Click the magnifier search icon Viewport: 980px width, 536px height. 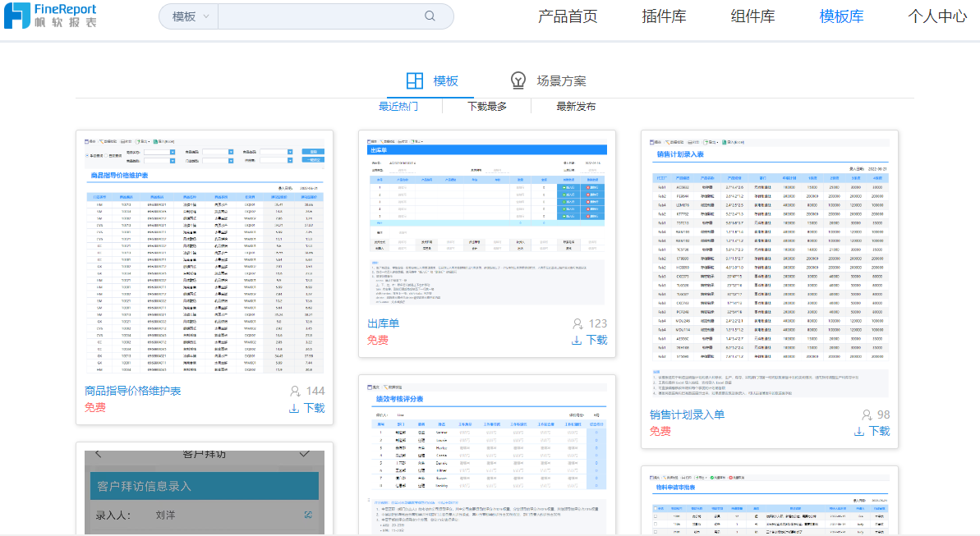(x=430, y=16)
